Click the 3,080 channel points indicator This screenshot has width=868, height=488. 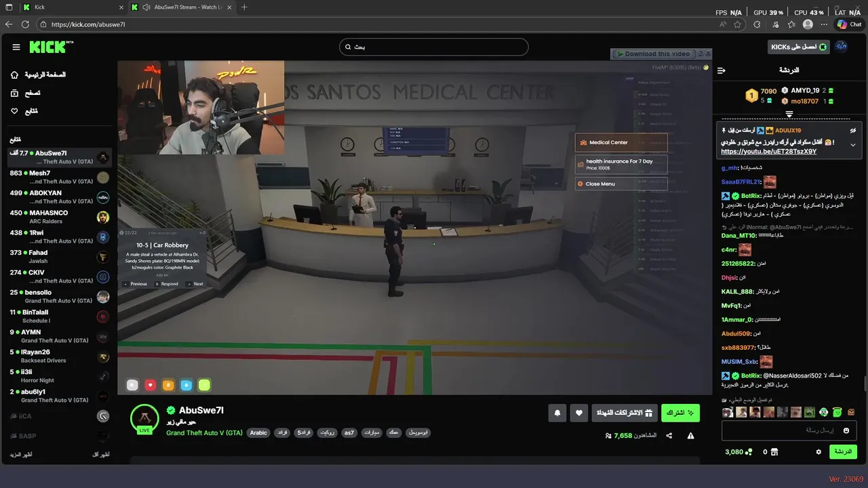tap(738, 451)
